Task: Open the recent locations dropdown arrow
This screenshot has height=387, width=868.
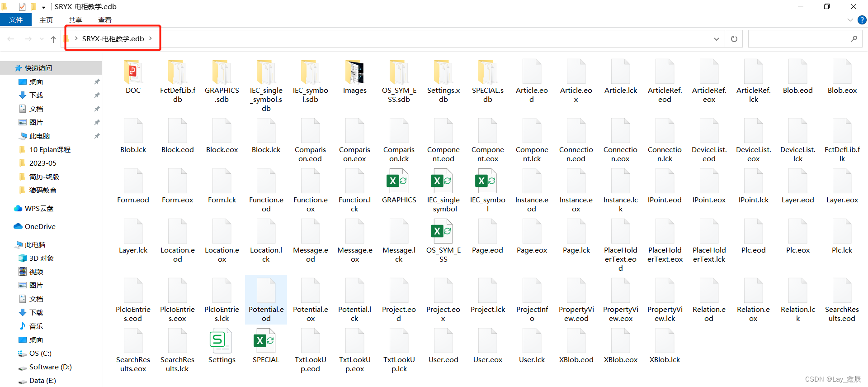Action: coord(42,39)
